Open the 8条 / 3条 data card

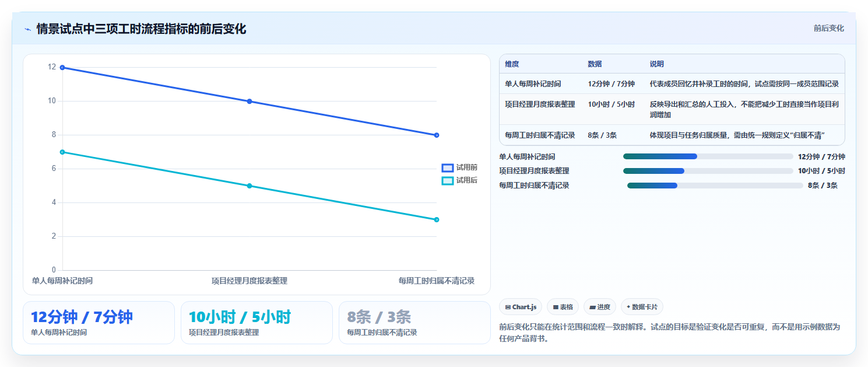(414, 323)
